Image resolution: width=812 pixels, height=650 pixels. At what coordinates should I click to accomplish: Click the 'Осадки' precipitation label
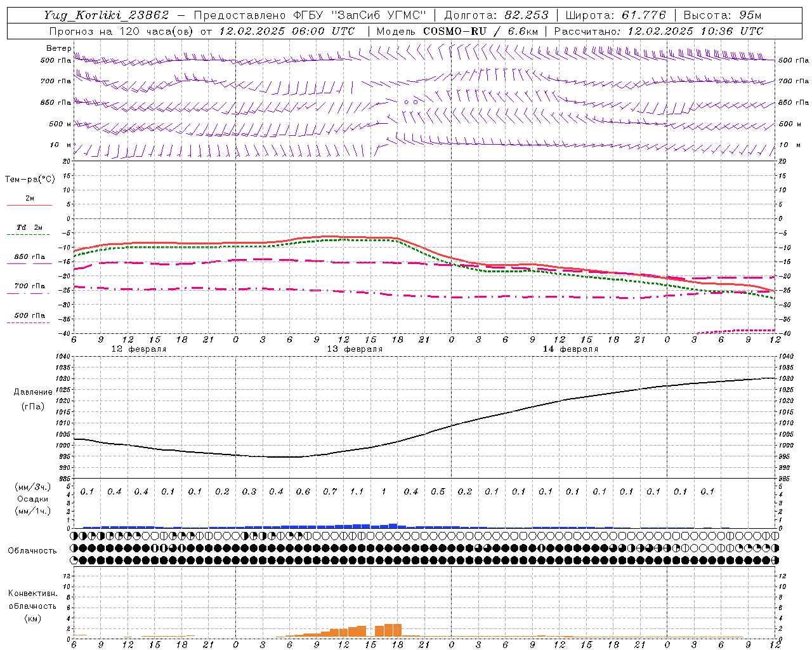32,499
